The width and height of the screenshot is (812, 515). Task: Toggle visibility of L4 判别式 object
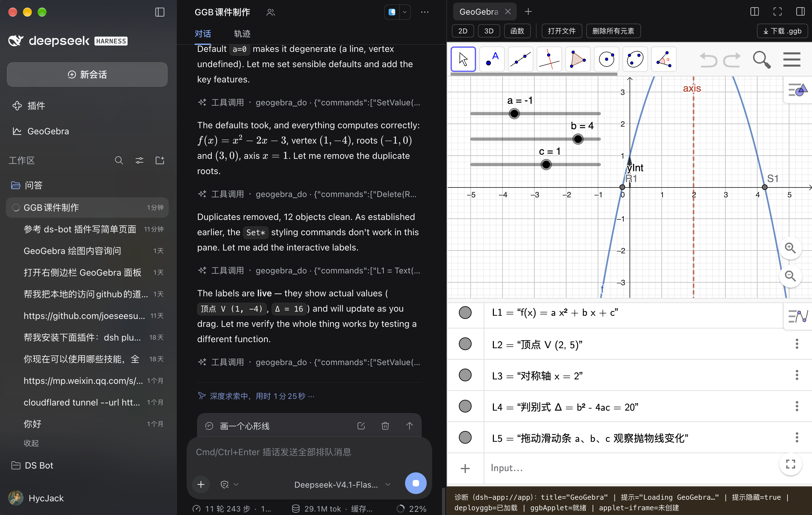465,406
